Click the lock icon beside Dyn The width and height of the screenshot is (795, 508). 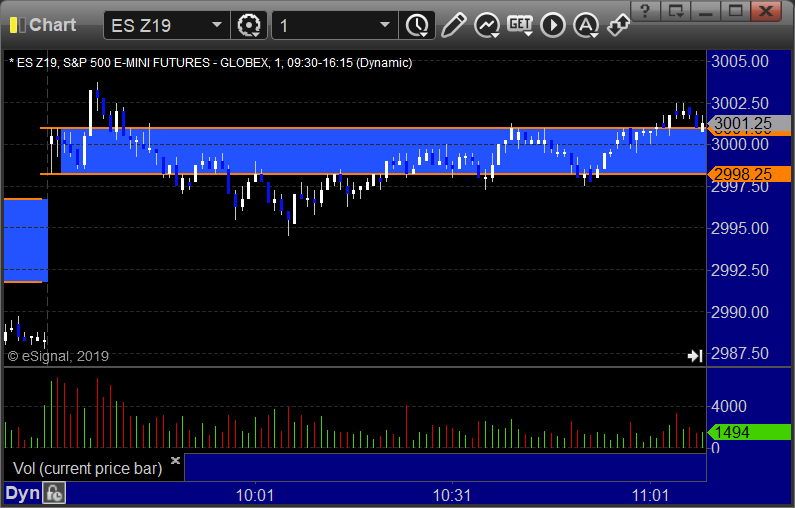coord(54,493)
